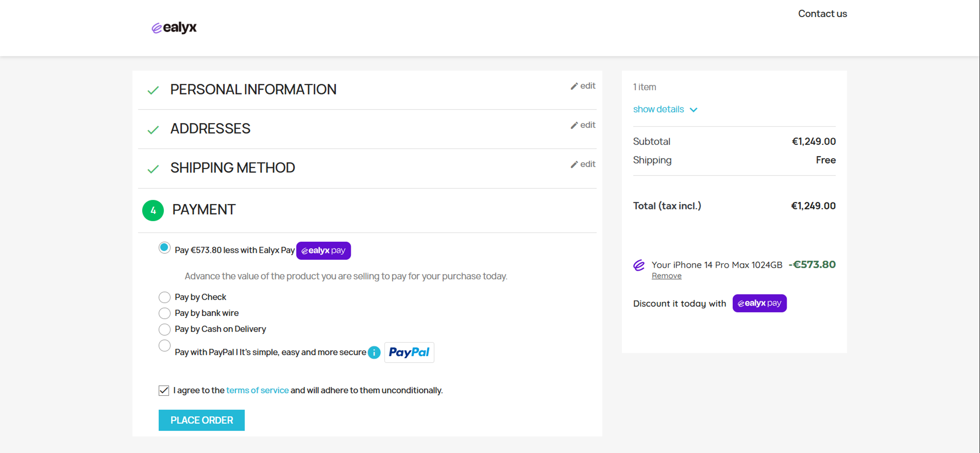Select the Pay by bank wire option
This screenshot has height=453, width=980.
pyautogui.click(x=164, y=313)
